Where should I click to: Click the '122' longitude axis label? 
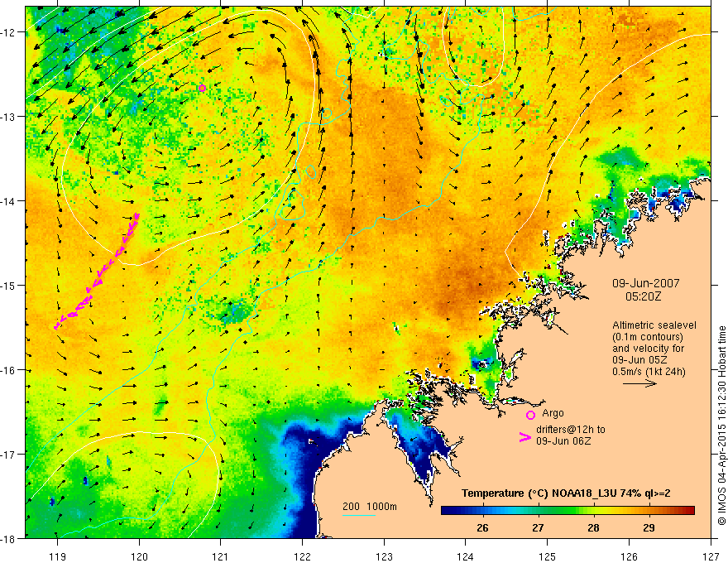[302, 556]
